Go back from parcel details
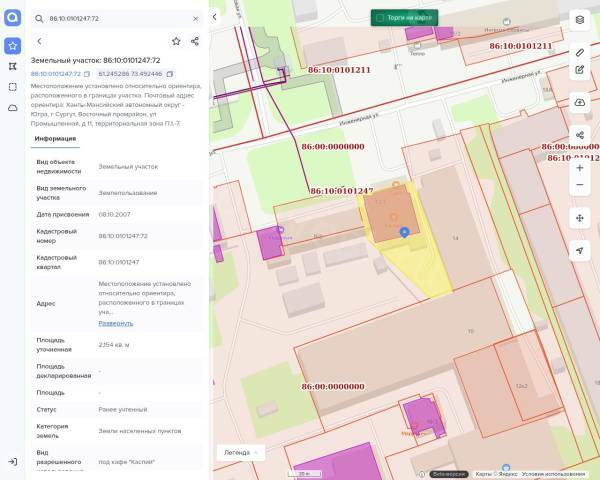The height and width of the screenshot is (480, 600). (39, 41)
